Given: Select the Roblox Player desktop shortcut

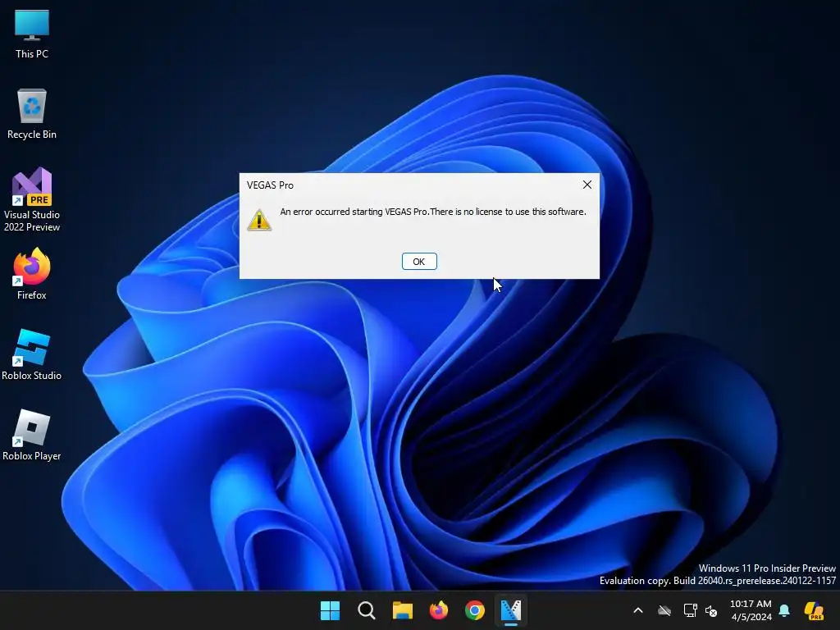Looking at the screenshot, I should 32,435.
